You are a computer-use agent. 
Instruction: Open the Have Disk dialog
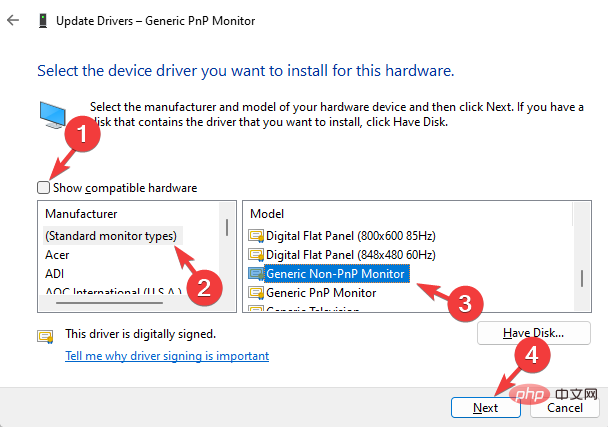534,333
